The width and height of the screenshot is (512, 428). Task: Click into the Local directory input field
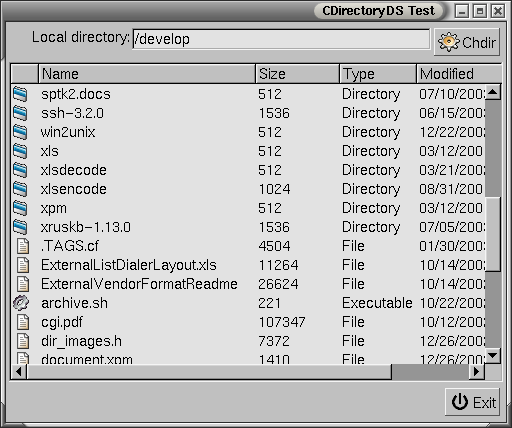point(281,39)
